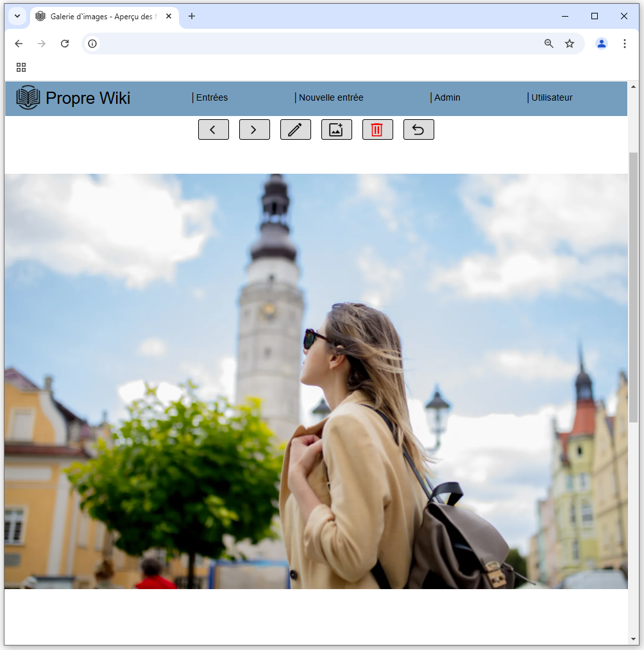Image resolution: width=644 pixels, height=650 pixels.
Task: Reload the current page
Action: pyautogui.click(x=65, y=44)
